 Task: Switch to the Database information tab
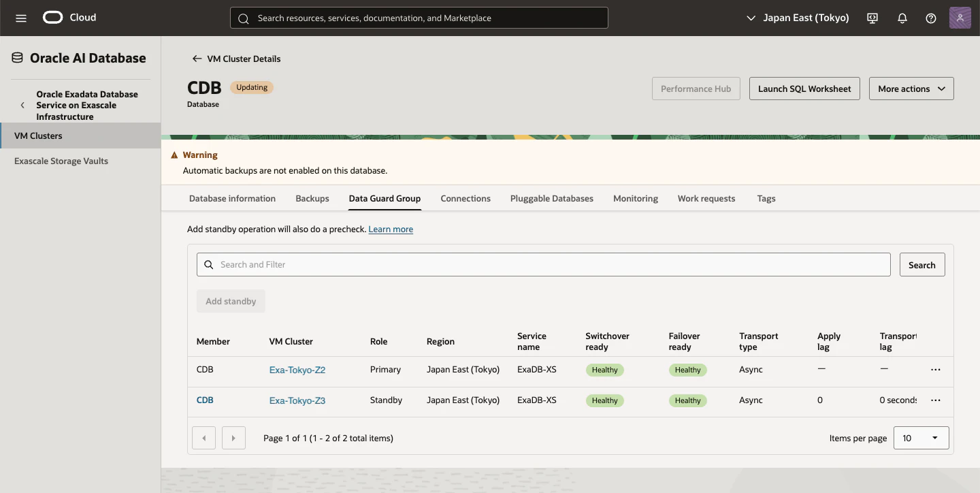pos(232,199)
